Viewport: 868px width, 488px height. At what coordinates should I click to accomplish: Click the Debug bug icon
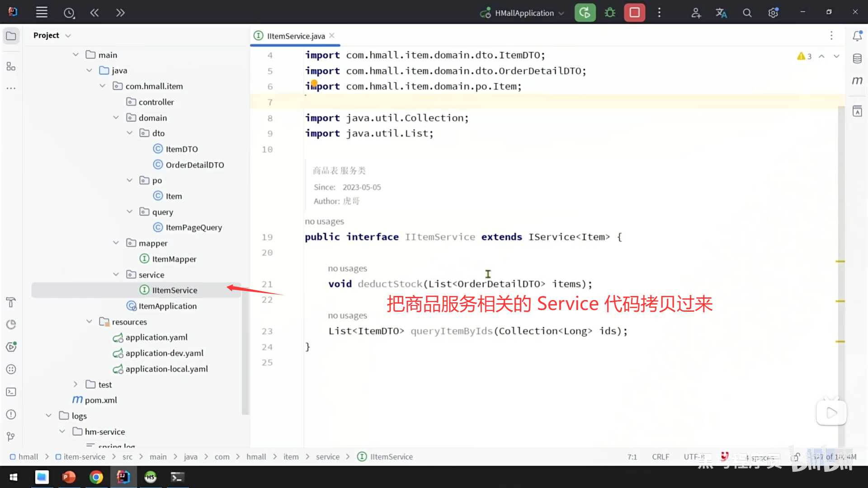pos(610,13)
